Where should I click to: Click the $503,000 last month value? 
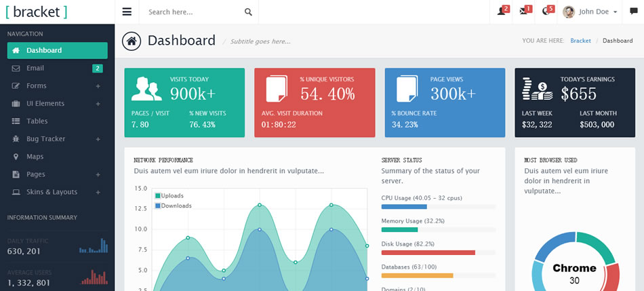[597, 125]
